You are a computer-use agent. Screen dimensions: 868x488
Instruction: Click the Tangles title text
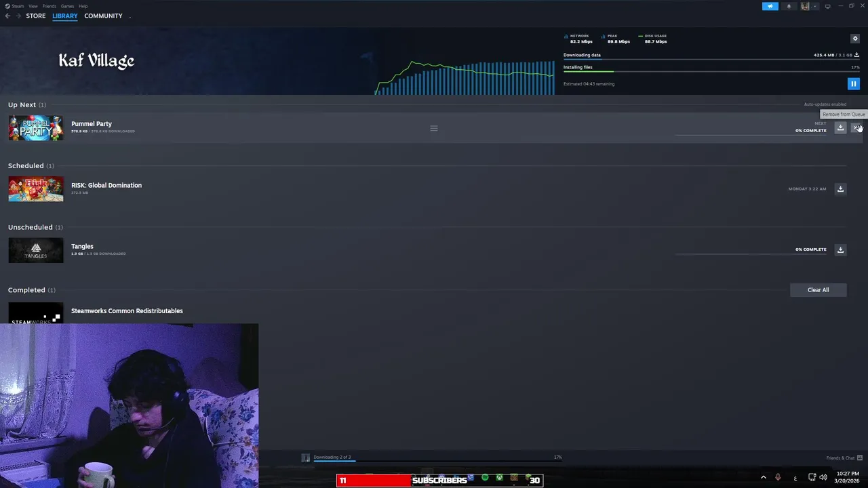click(x=82, y=247)
